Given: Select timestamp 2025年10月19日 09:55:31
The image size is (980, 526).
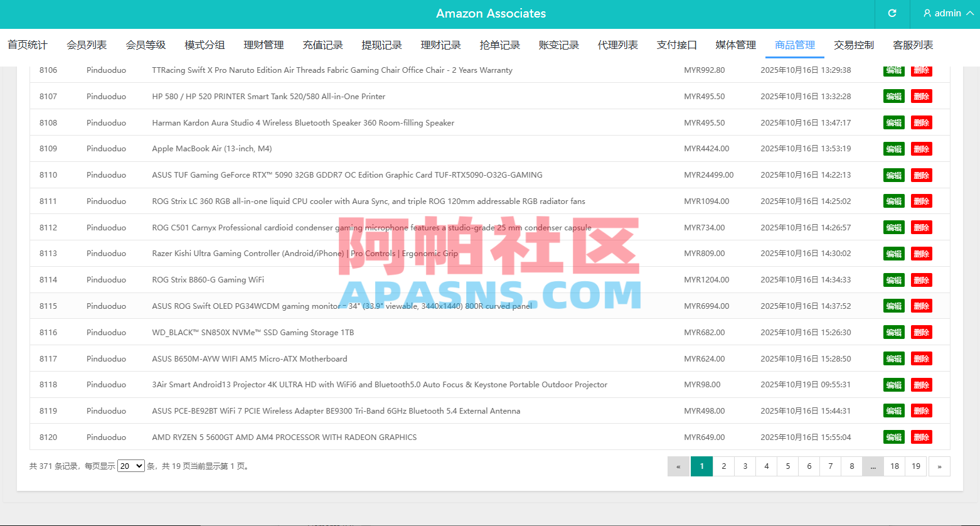Looking at the screenshot, I should coord(806,385).
